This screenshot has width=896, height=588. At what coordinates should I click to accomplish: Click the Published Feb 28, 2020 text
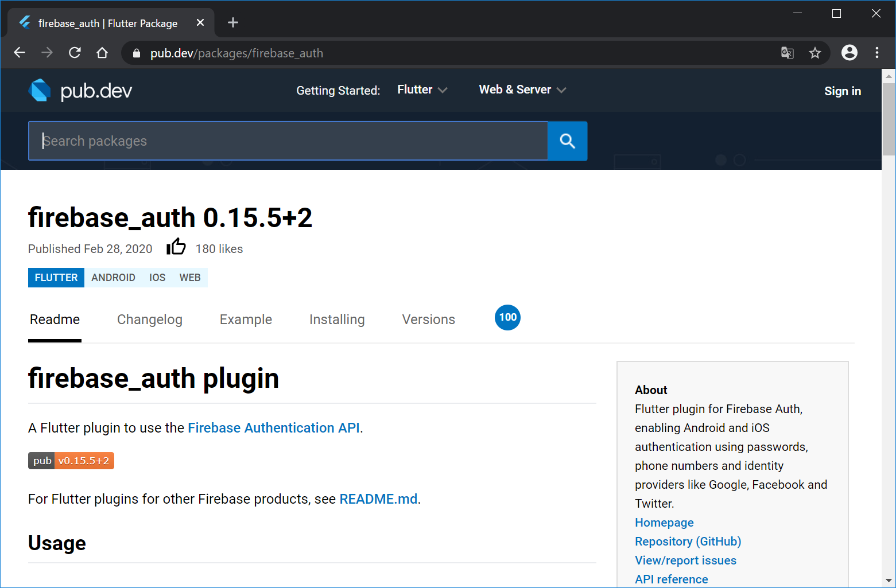coord(90,249)
